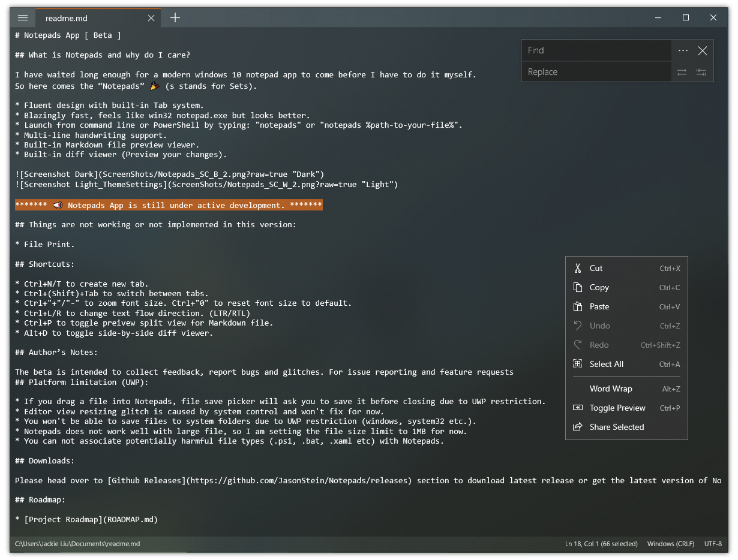Add a new tab with plus button
738x560 pixels.
point(175,17)
